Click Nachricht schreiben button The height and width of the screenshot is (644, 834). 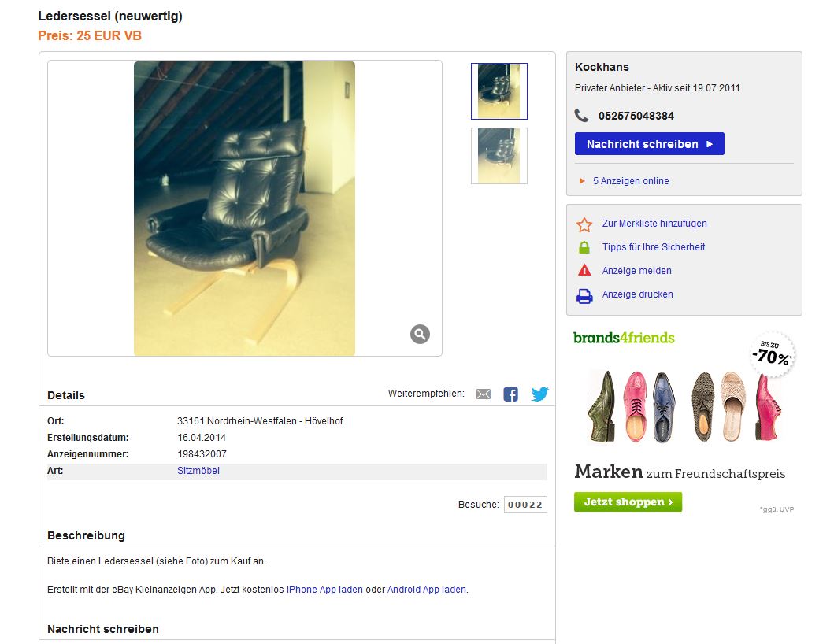(x=650, y=143)
